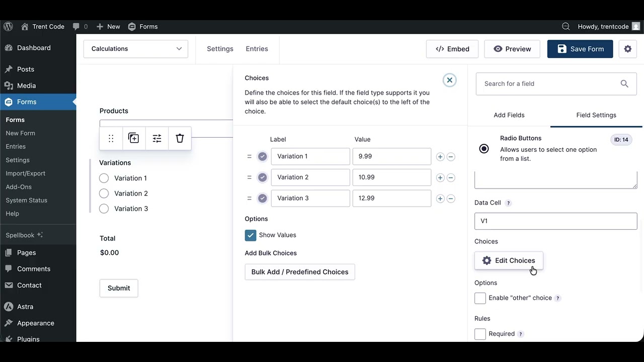The image size is (644, 362).
Task: Open Add-Ons submenu link
Action: click(19, 187)
